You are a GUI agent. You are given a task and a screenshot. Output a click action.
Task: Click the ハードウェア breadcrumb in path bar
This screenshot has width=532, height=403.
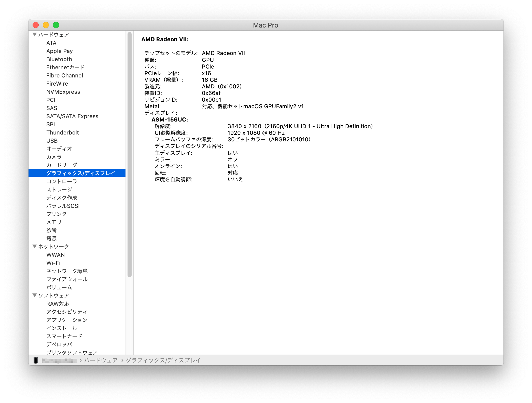click(x=101, y=360)
